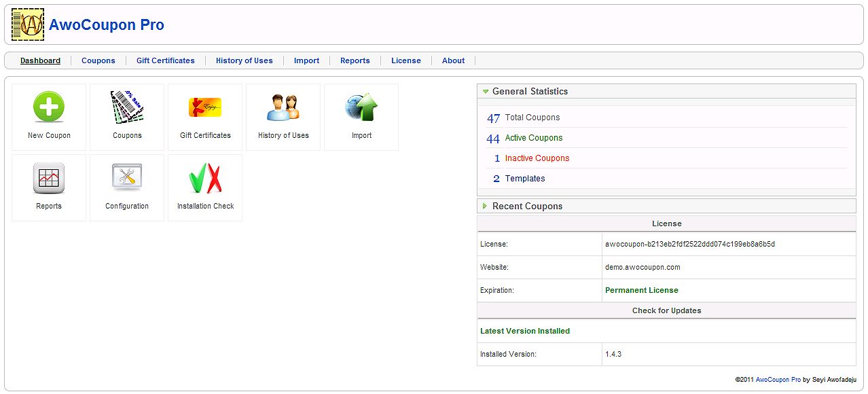Screen dimensions: 868x394
Task: Go to the Coupons menu item
Action: 98,60
